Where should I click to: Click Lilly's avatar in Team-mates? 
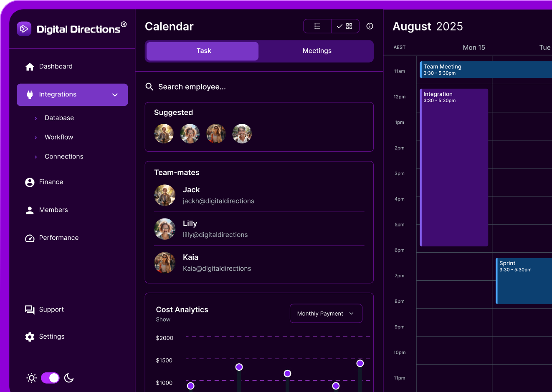165,229
